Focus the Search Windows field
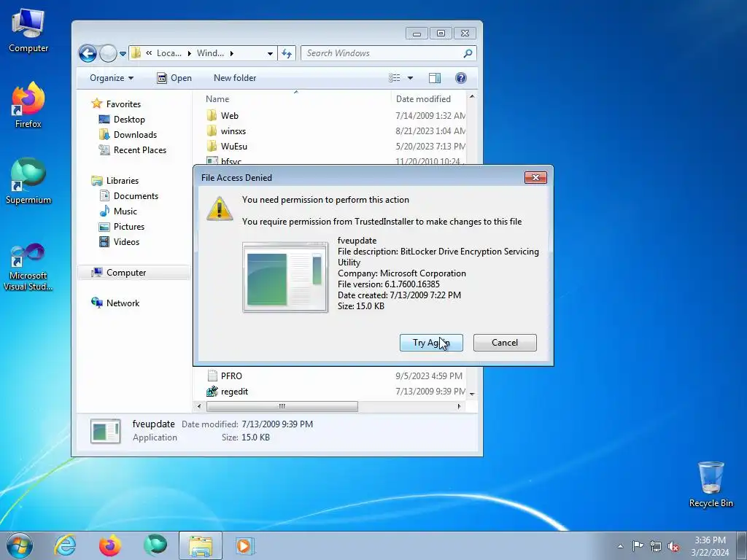Image resolution: width=747 pixels, height=560 pixels. (388, 53)
